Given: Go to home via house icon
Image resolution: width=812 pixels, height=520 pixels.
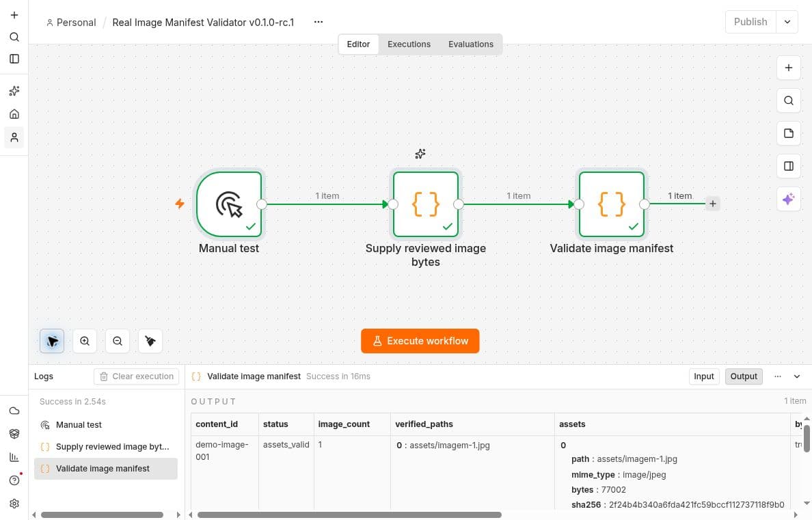Looking at the screenshot, I should tap(14, 114).
